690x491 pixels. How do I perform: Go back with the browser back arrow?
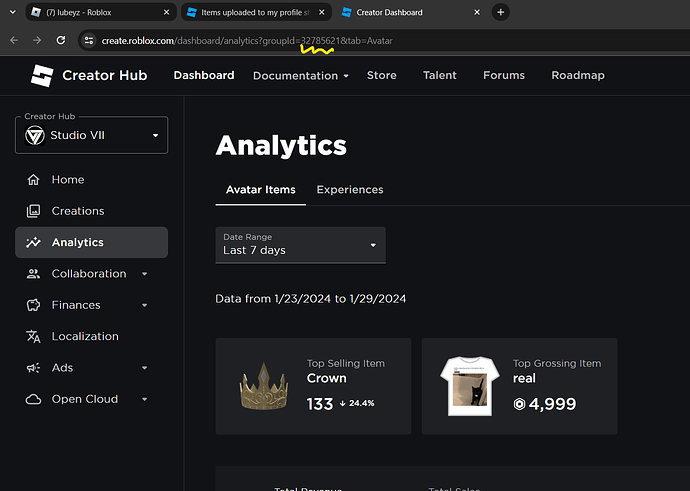pyautogui.click(x=14, y=40)
